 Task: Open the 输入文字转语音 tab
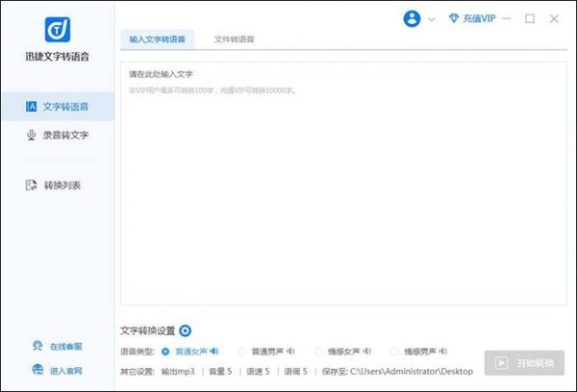click(158, 39)
